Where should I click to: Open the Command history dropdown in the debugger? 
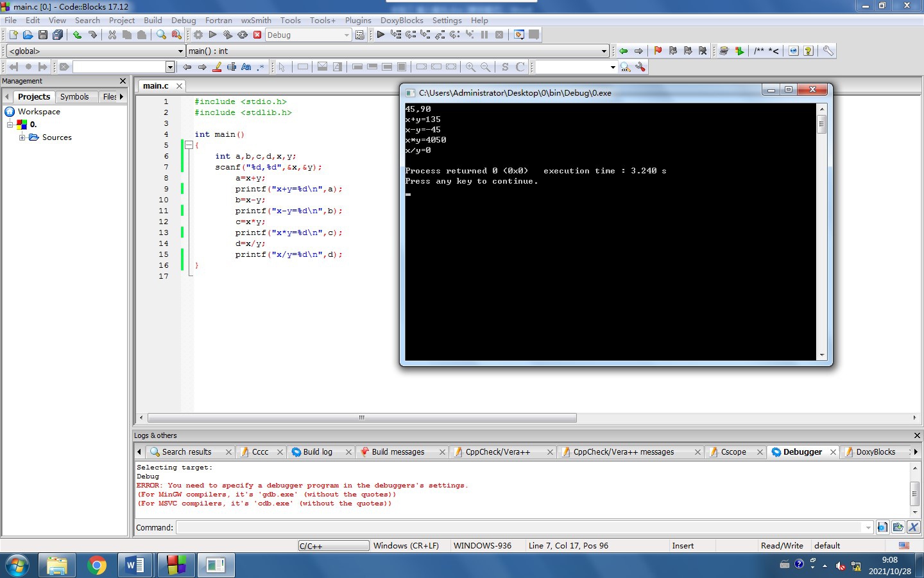click(x=868, y=528)
